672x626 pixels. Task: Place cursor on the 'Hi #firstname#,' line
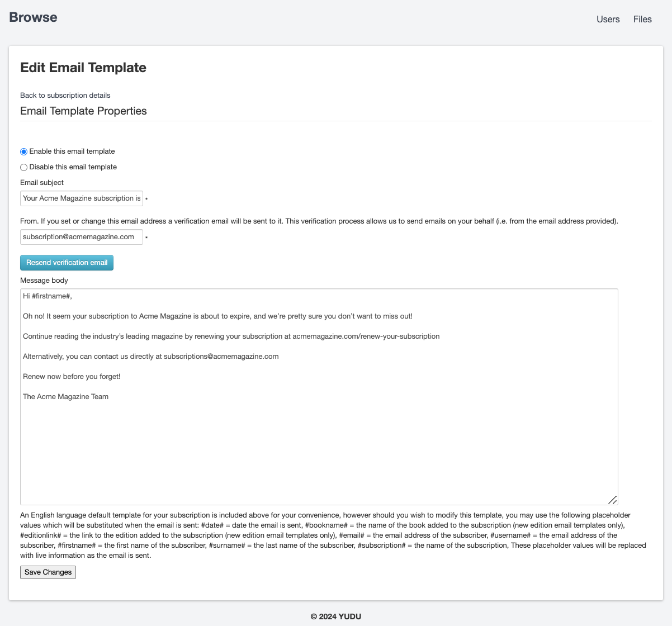point(48,296)
